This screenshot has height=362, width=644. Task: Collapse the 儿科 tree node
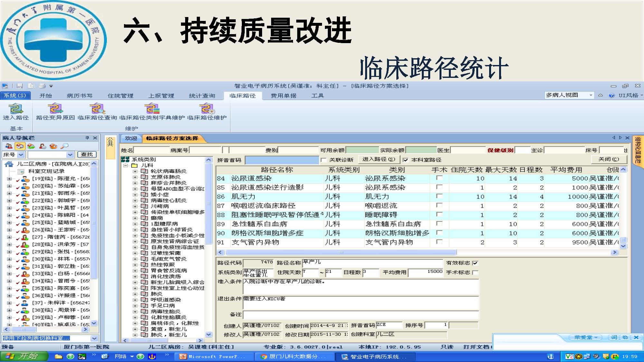(126, 165)
